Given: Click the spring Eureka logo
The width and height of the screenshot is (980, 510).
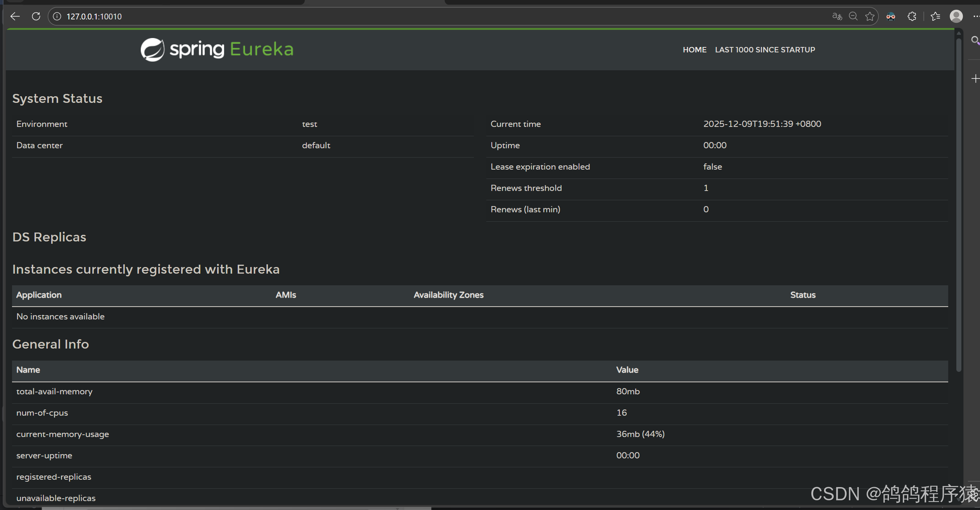Looking at the screenshot, I should click(216, 49).
